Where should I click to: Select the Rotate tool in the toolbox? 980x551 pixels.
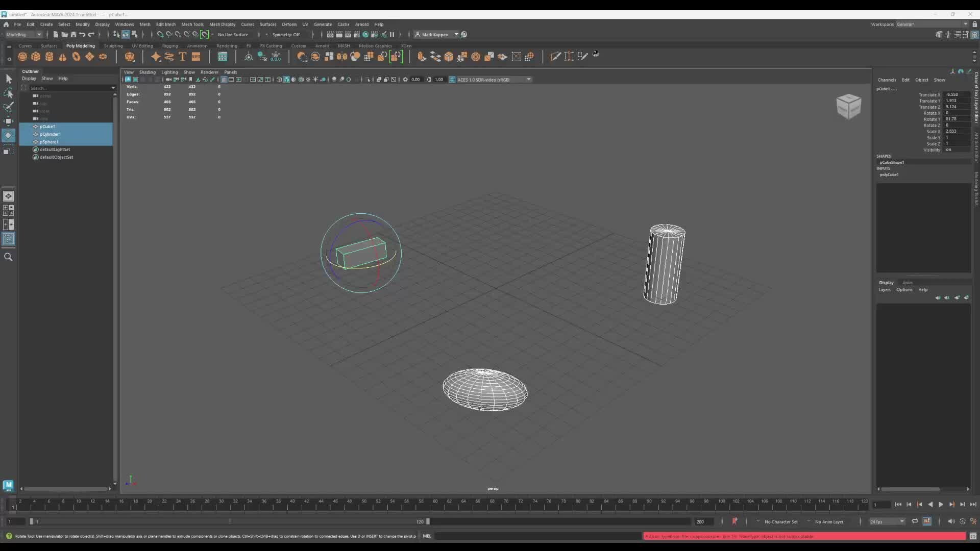(x=9, y=135)
